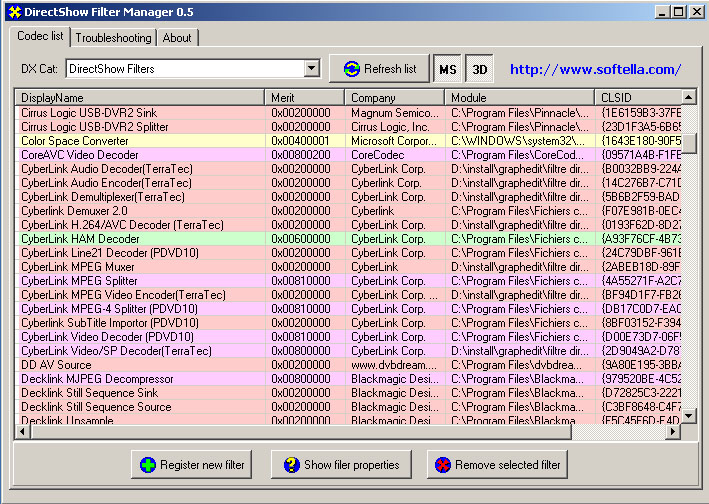This screenshot has width=709, height=504.
Task: Click company cell www.dvbdream....
Action: [394, 365]
